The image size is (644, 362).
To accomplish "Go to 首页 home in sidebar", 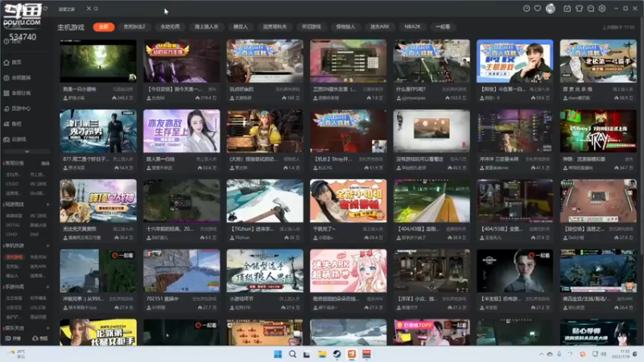I will pyautogui.click(x=13, y=63).
